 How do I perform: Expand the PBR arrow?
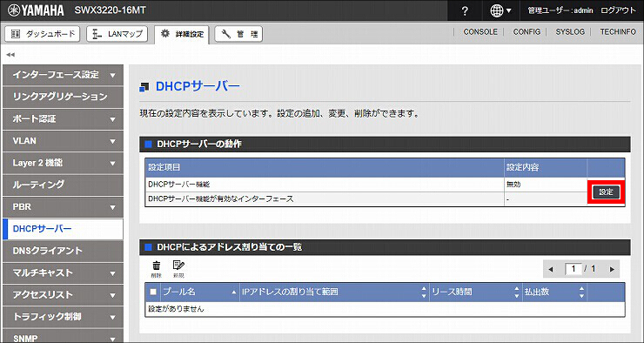click(x=112, y=207)
